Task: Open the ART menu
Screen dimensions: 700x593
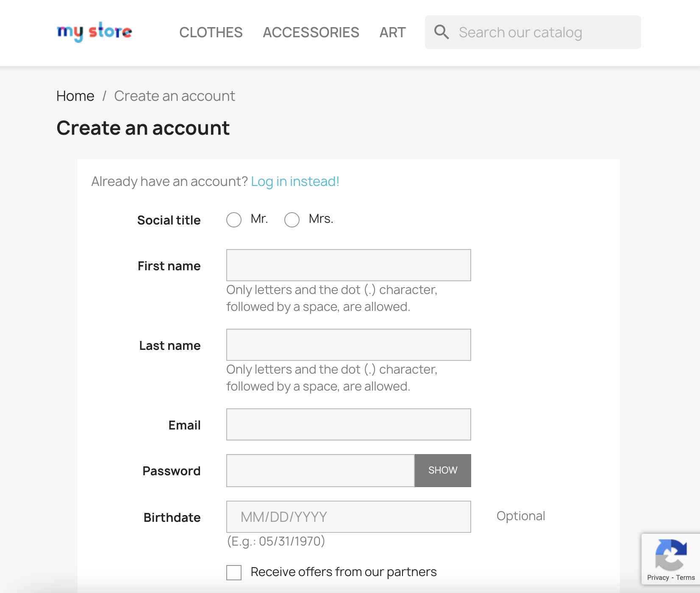Action: pyautogui.click(x=392, y=32)
